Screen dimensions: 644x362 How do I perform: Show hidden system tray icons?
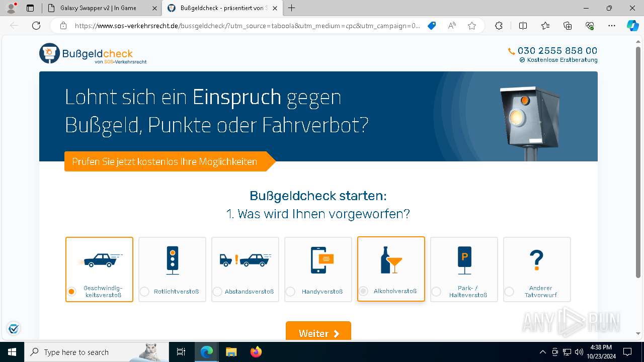[x=542, y=352]
